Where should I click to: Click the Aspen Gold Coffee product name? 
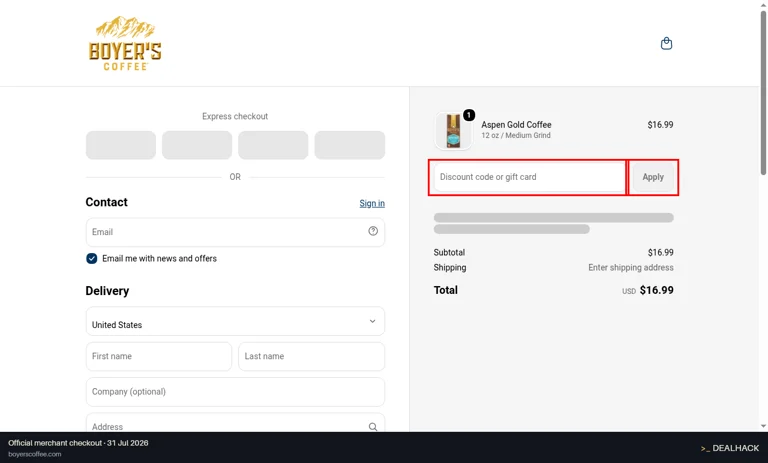click(x=516, y=125)
